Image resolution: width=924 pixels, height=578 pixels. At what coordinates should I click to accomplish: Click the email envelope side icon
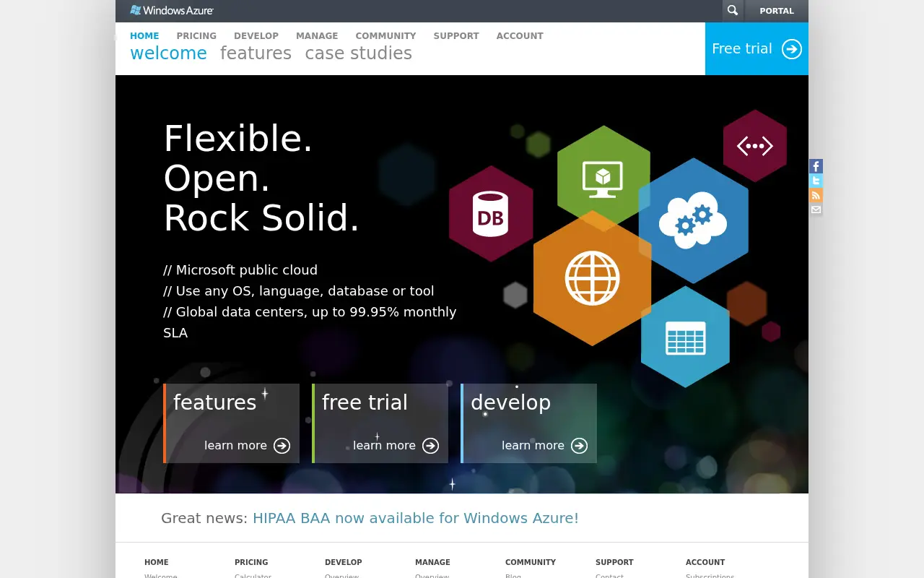(x=816, y=210)
